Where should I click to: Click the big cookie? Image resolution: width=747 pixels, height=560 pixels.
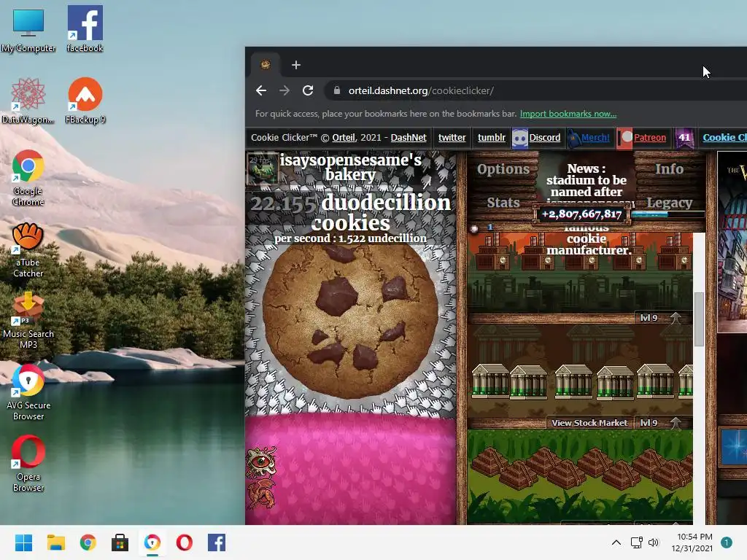pyautogui.click(x=350, y=318)
